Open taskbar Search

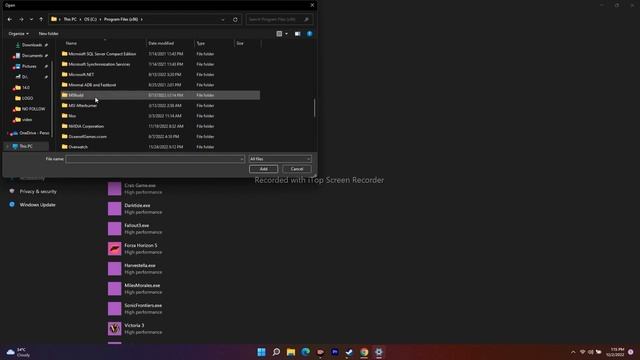tap(276, 352)
